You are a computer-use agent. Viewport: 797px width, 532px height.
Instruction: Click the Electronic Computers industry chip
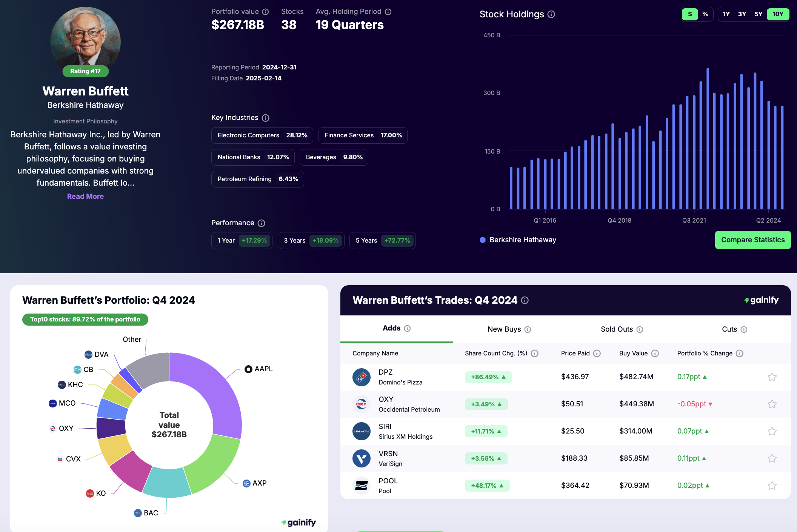[x=262, y=135]
